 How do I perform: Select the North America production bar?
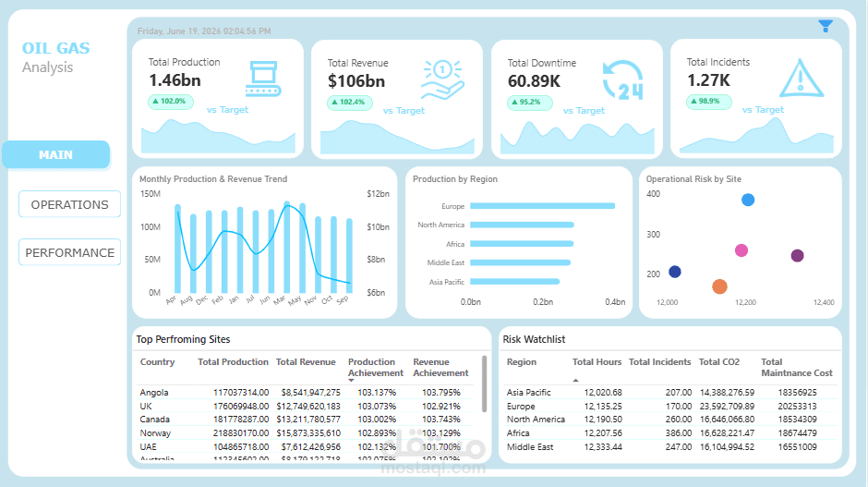[x=522, y=225]
